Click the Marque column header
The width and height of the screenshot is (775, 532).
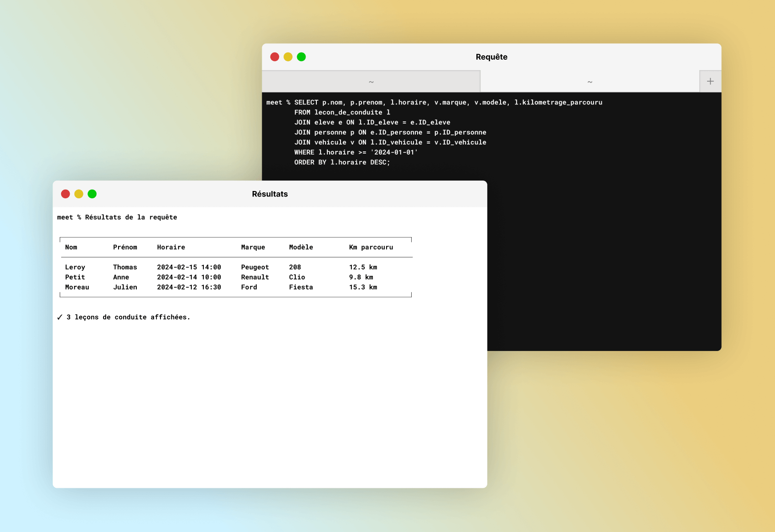pos(253,247)
